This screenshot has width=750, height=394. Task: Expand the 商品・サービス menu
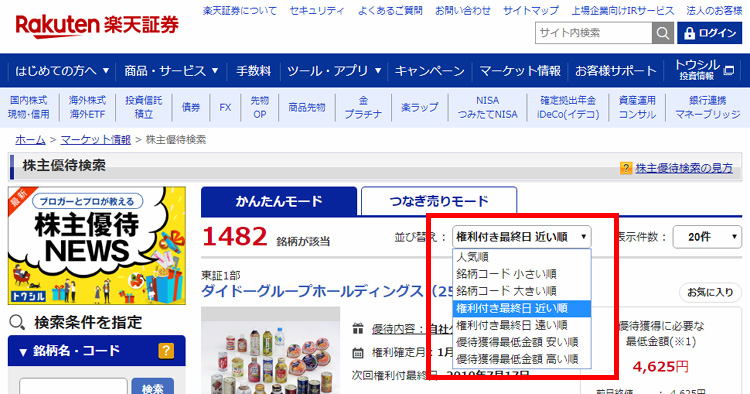[171, 71]
